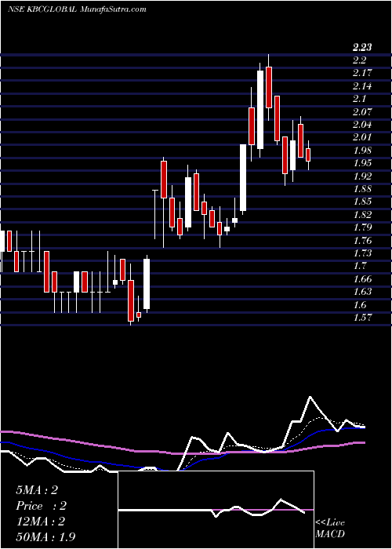Click the 1.85 price axis label
The height and width of the screenshot is (549, 392).
(362, 202)
